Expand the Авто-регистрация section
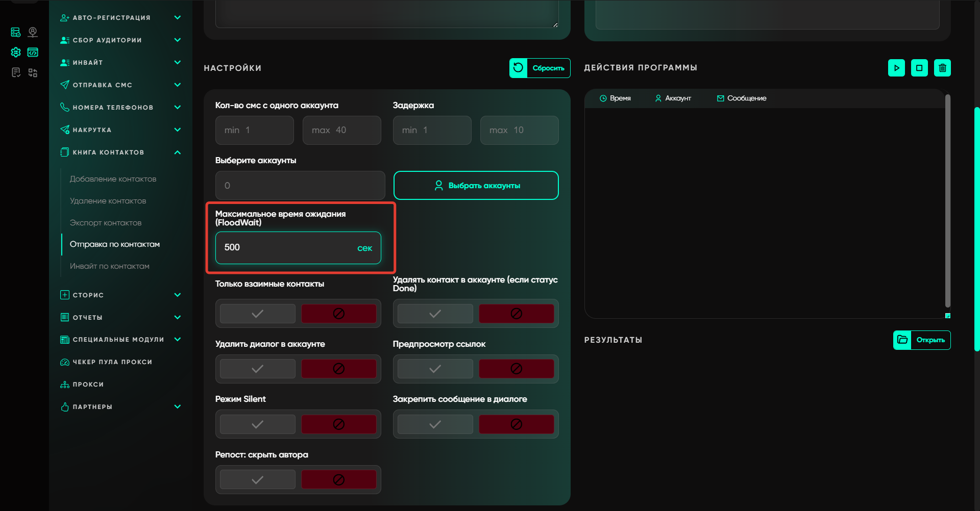The height and width of the screenshot is (511, 980). tap(177, 18)
